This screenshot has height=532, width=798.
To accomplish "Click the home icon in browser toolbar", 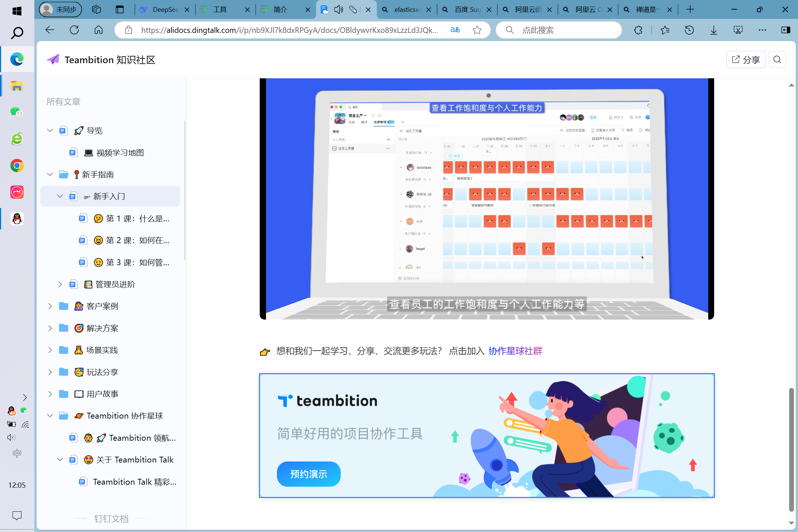I will point(99,30).
